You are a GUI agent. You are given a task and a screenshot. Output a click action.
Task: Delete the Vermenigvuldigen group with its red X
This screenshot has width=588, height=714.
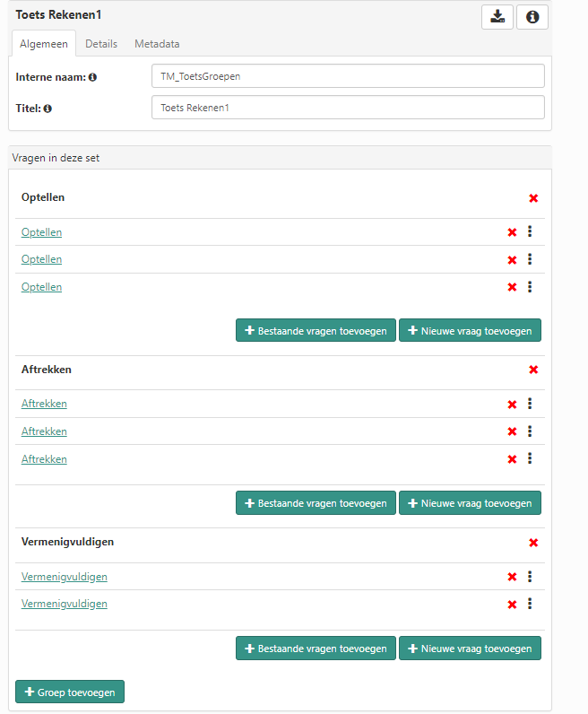tap(533, 543)
